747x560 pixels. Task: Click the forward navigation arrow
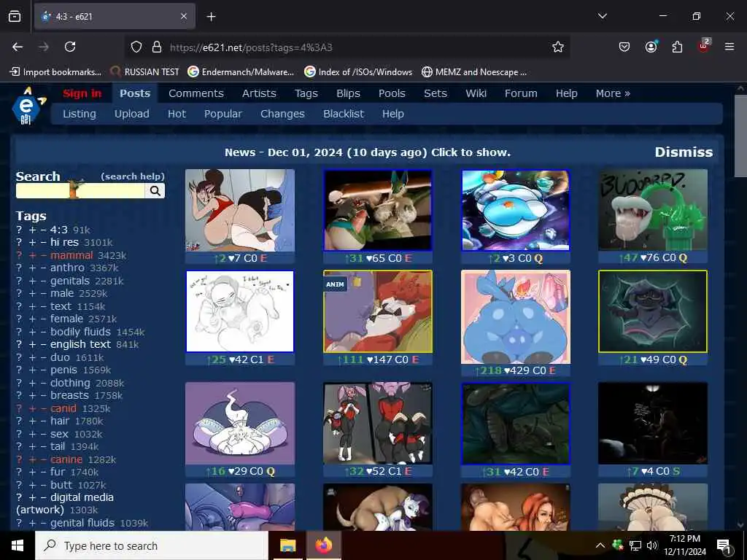pos(44,47)
